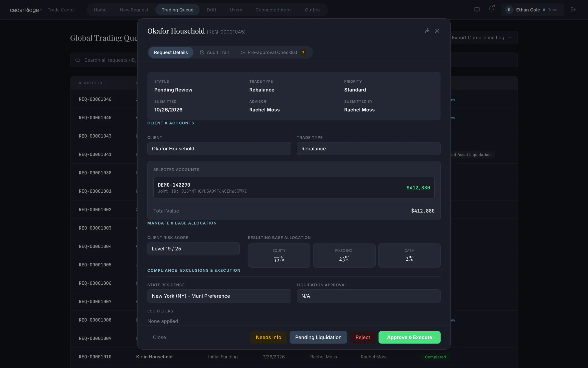588x368 pixels.
Task: Open the Drift page
Action: coord(211,10)
